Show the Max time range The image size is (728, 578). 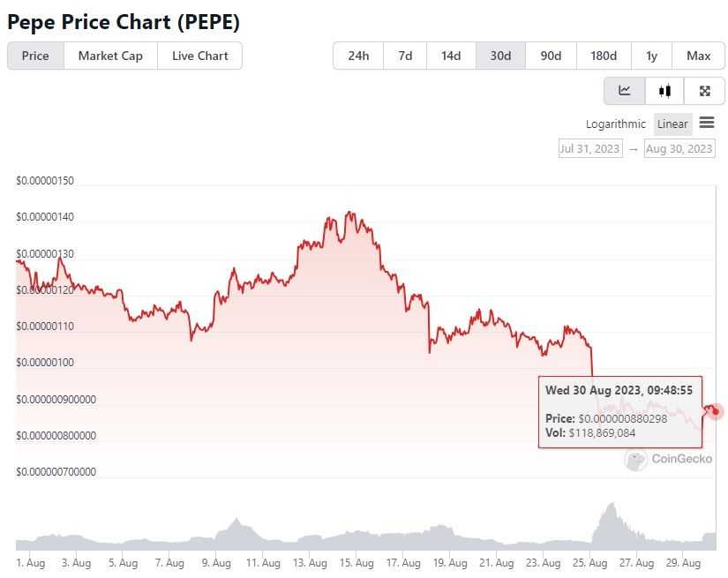point(698,56)
